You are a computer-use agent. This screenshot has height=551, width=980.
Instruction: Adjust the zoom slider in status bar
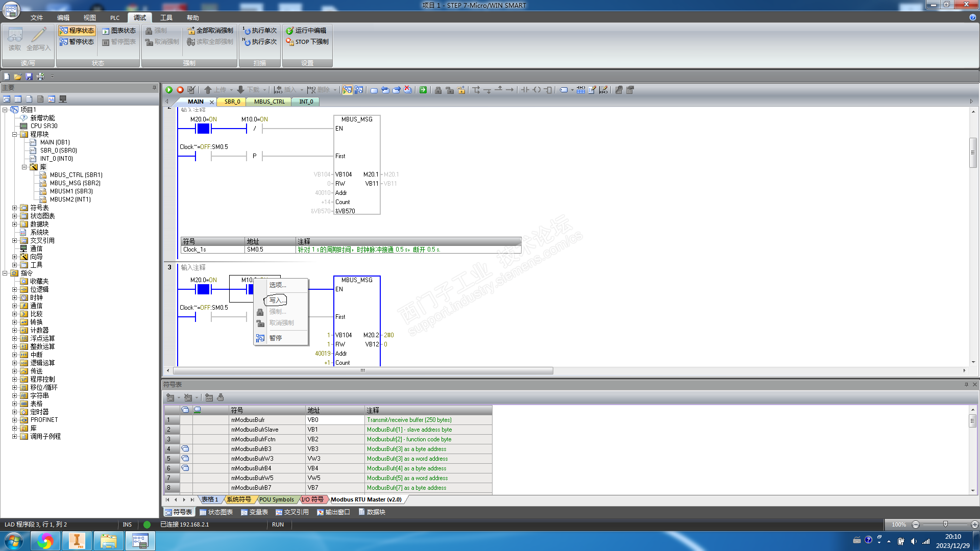click(945, 524)
